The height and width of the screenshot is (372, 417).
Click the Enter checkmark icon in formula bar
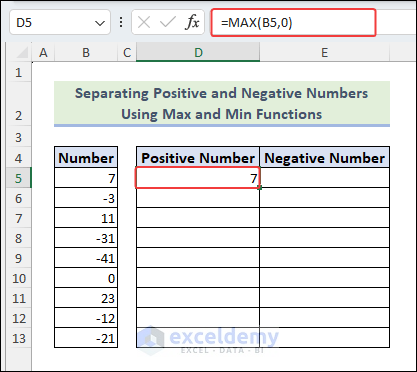pos(167,23)
